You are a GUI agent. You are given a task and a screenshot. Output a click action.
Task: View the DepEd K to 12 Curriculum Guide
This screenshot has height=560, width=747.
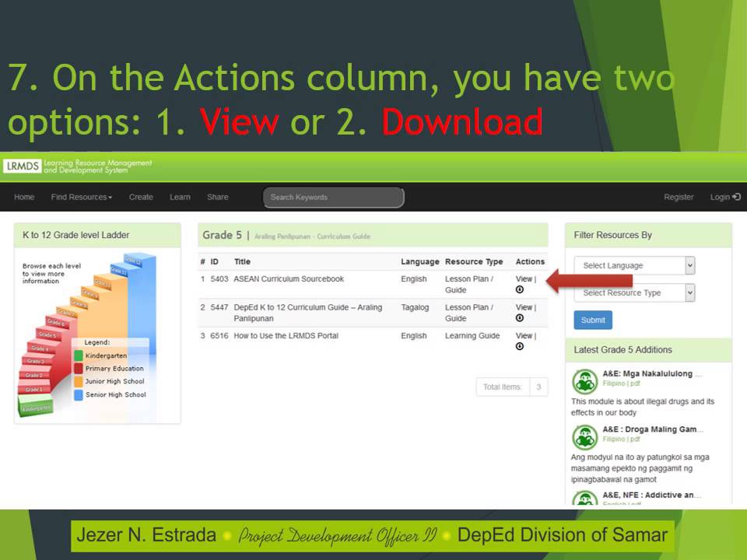[x=524, y=307]
